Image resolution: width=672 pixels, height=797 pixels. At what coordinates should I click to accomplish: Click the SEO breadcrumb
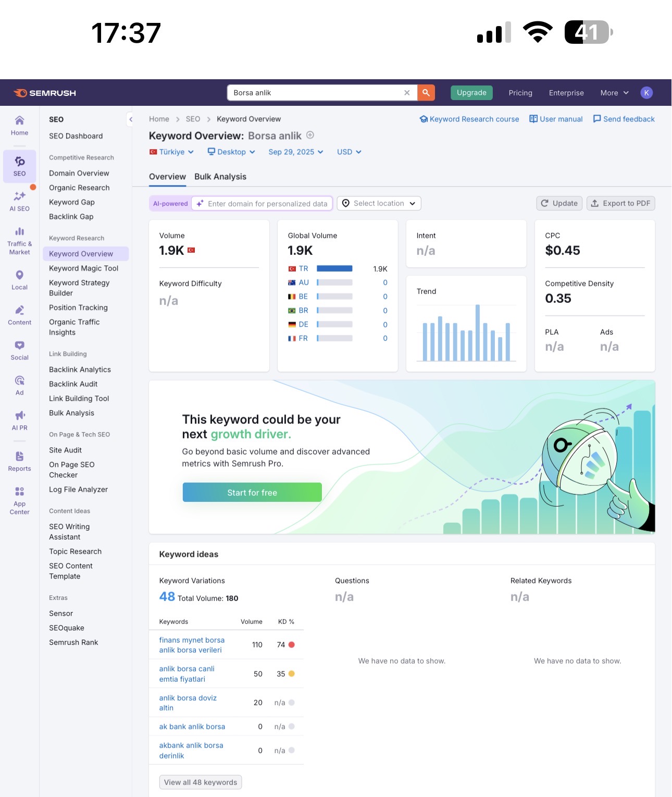coord(193,119)
